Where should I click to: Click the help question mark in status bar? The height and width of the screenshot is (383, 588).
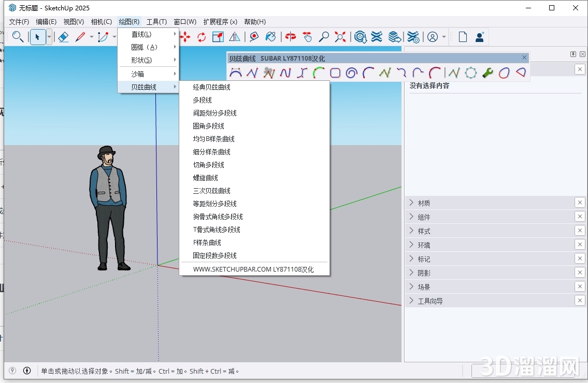click(x=12, y=371)
